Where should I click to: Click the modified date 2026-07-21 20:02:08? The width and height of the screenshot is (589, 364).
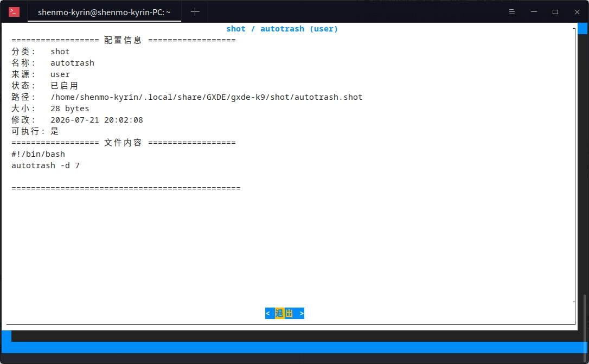click(x=97, y=120)
